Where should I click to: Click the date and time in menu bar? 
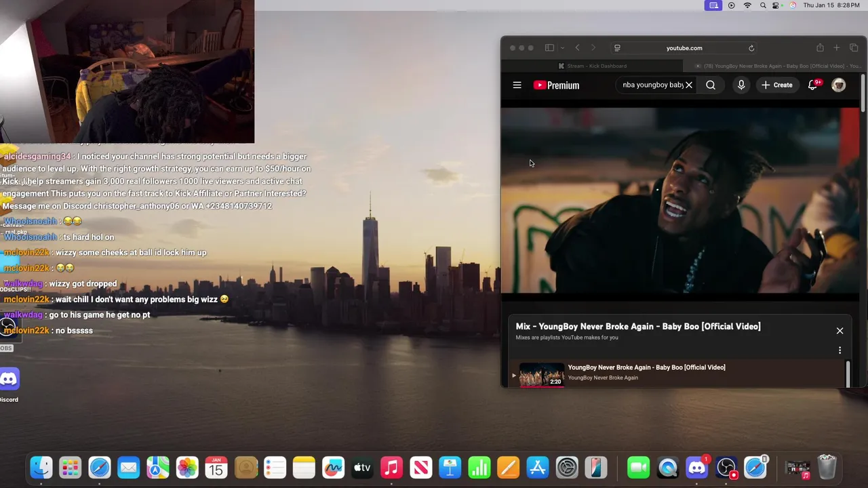coord(831,5)
